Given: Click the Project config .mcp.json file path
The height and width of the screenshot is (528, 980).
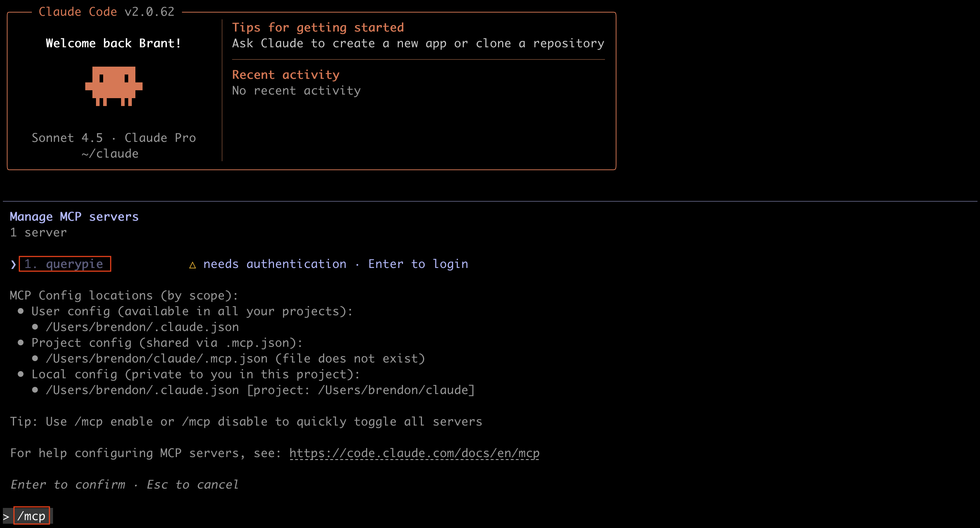Looking at the screenshot, I should (157, 359).
